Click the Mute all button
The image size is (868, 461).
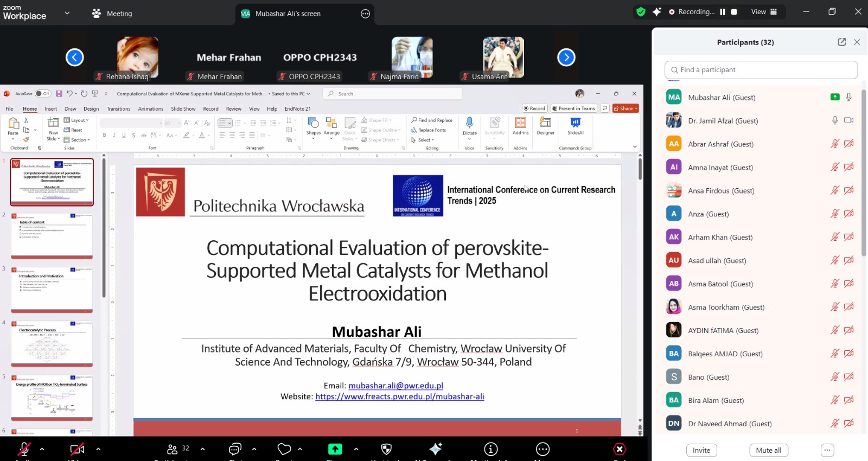click(769, 450)
